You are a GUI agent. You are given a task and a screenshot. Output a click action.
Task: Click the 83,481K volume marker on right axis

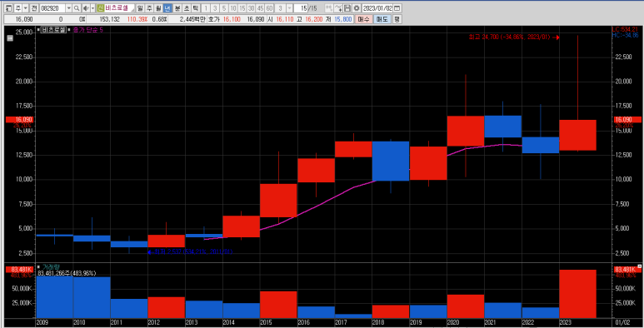[627, 269]
